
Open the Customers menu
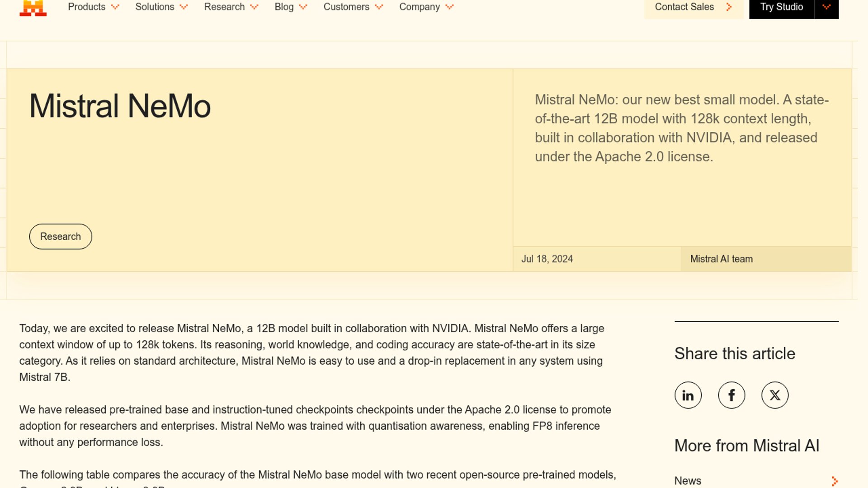tap(346, 7)
